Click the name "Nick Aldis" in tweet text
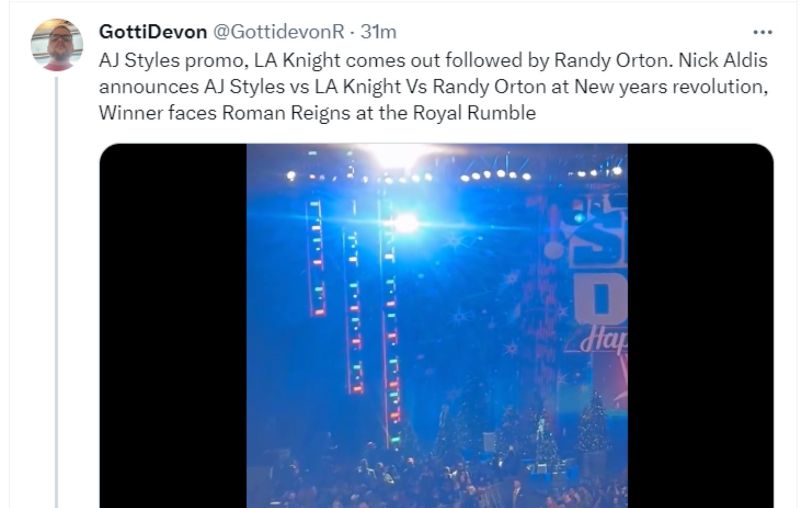 [723, 61]
